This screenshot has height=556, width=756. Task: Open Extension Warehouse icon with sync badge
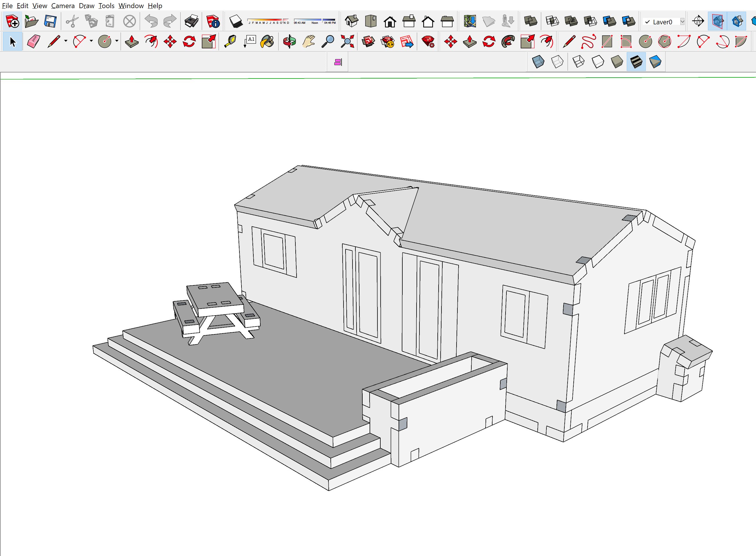pyautogui.click(x=388, y=41)
